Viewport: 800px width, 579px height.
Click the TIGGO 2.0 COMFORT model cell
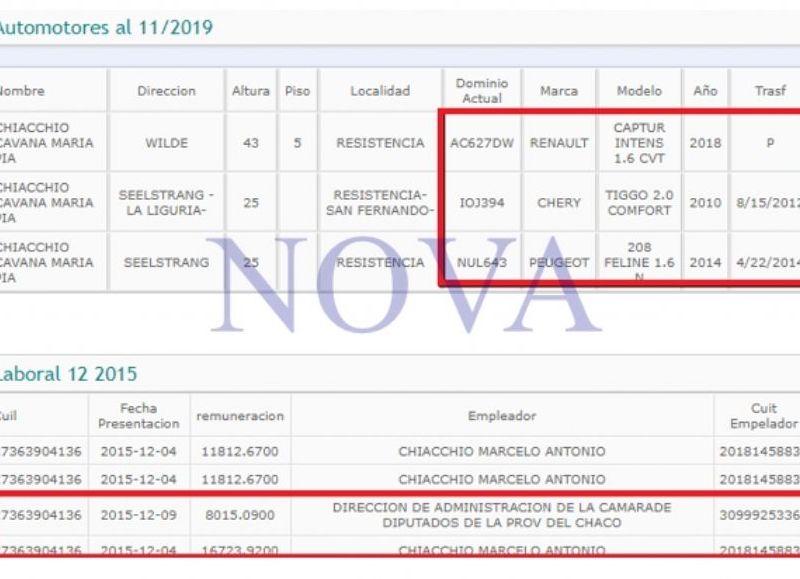click(x=639, y=203)
